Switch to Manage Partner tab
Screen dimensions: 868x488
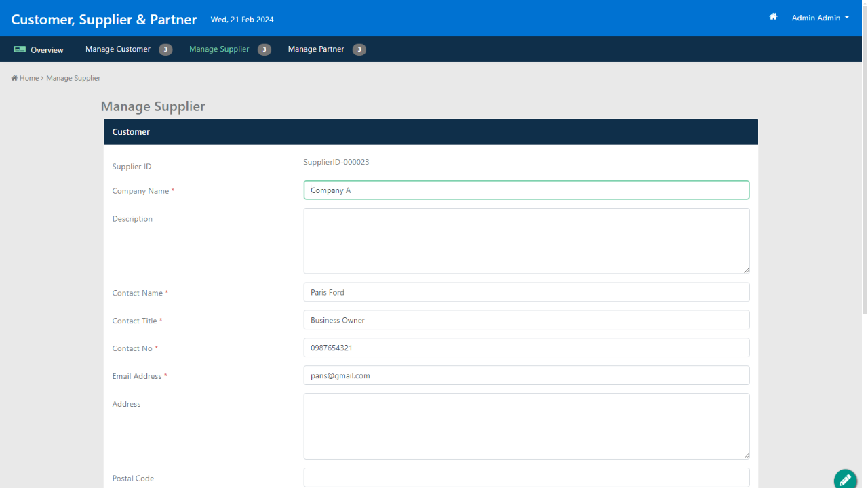click(x=316, y=49)
